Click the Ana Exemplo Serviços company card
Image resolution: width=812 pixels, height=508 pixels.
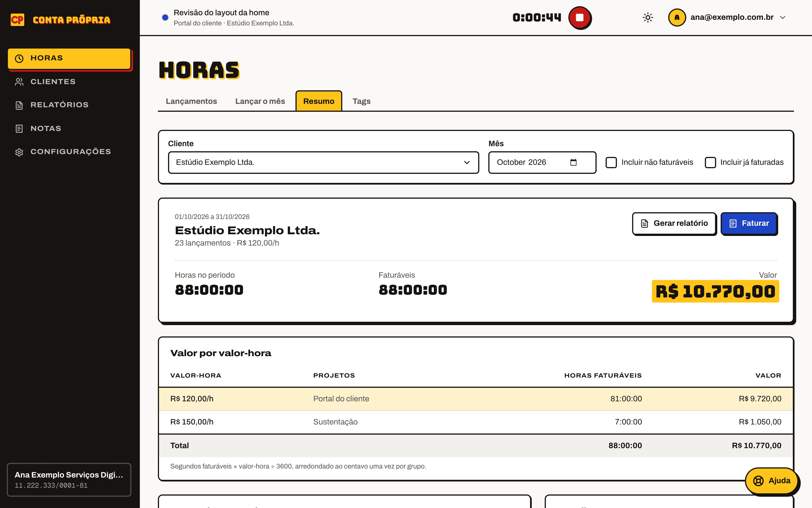pyautogui.click(x=69, y=479)
